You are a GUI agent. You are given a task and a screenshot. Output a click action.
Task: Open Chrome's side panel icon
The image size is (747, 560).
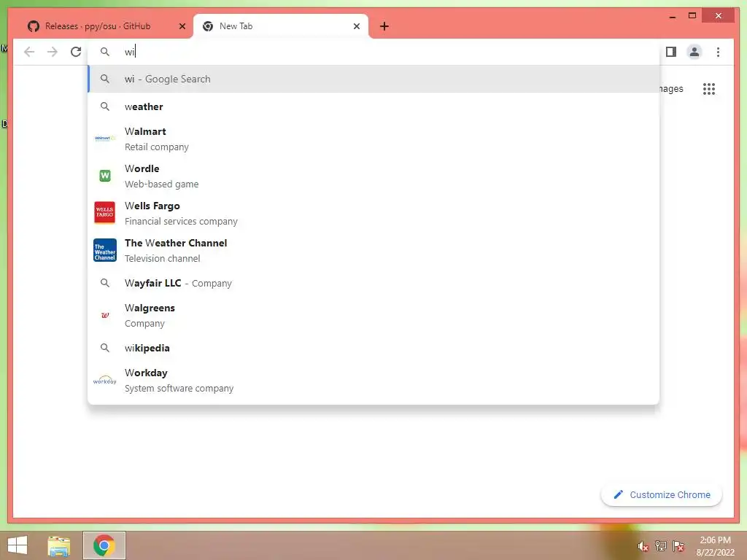coord(671,52)
